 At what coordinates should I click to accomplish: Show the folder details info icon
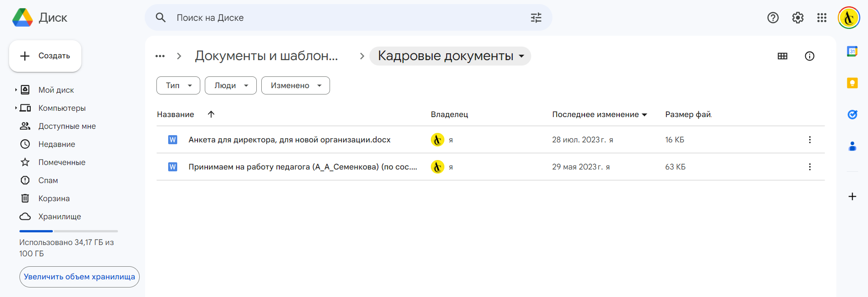coord(810,56)
